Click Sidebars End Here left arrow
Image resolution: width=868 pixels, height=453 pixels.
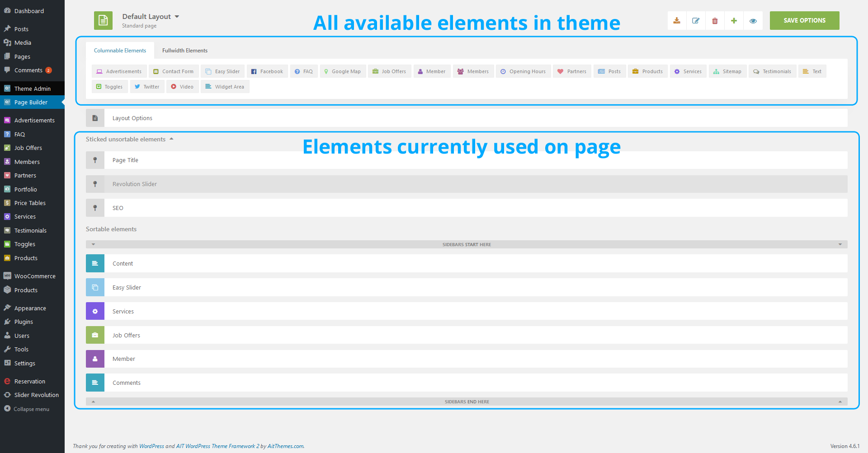93,402
